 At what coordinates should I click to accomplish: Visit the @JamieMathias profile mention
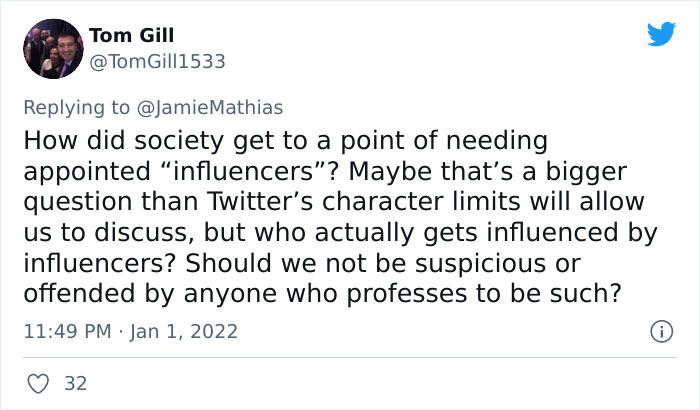(210, 108)
